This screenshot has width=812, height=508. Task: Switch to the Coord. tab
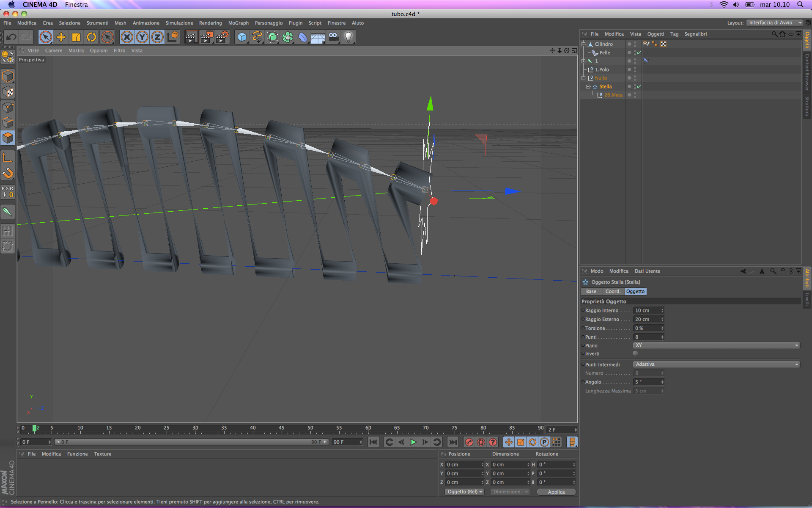click(612, 291)
